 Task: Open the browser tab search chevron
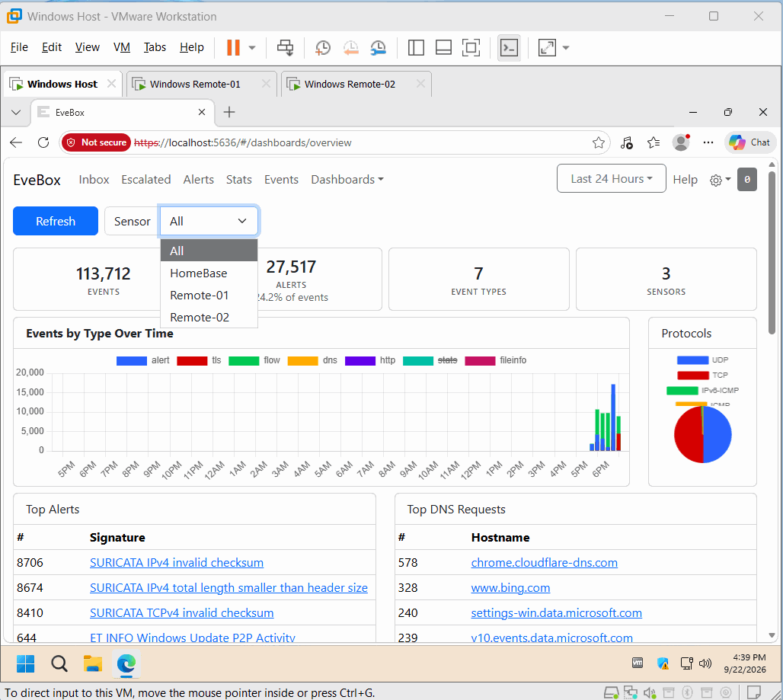pyautogui.click(x=16, y=112)
